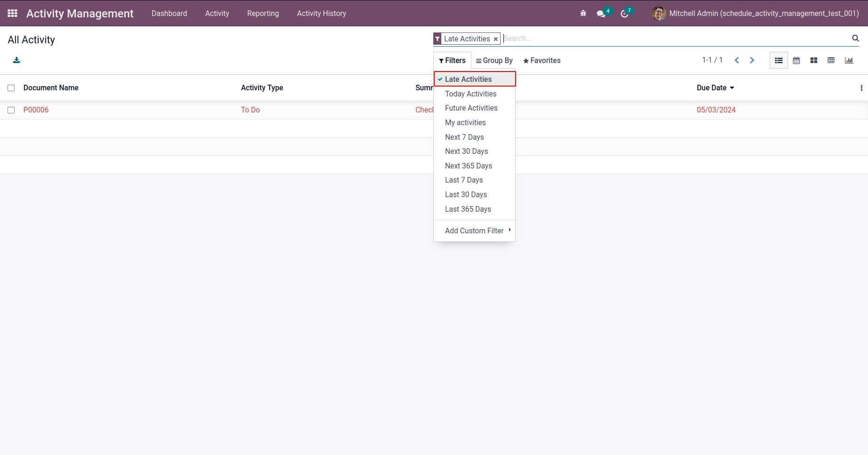This screenshot has width=868, height=455.
Task: Switch to kanban view
Action: click(814, 60)
